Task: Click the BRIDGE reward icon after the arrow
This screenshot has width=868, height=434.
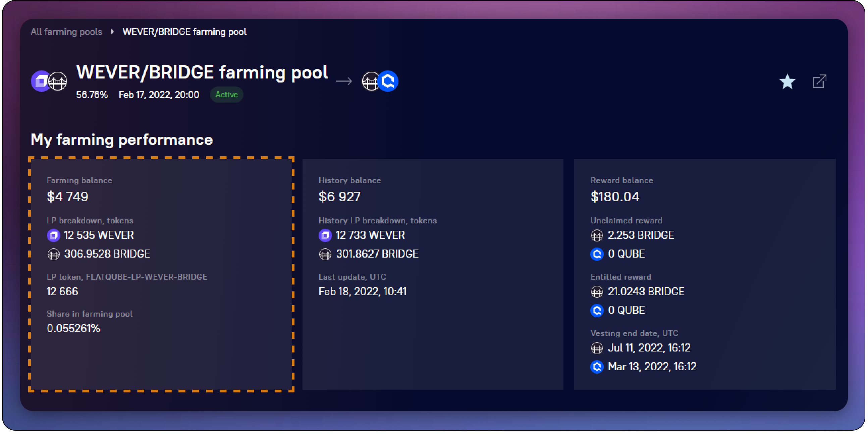Action: 370,81
